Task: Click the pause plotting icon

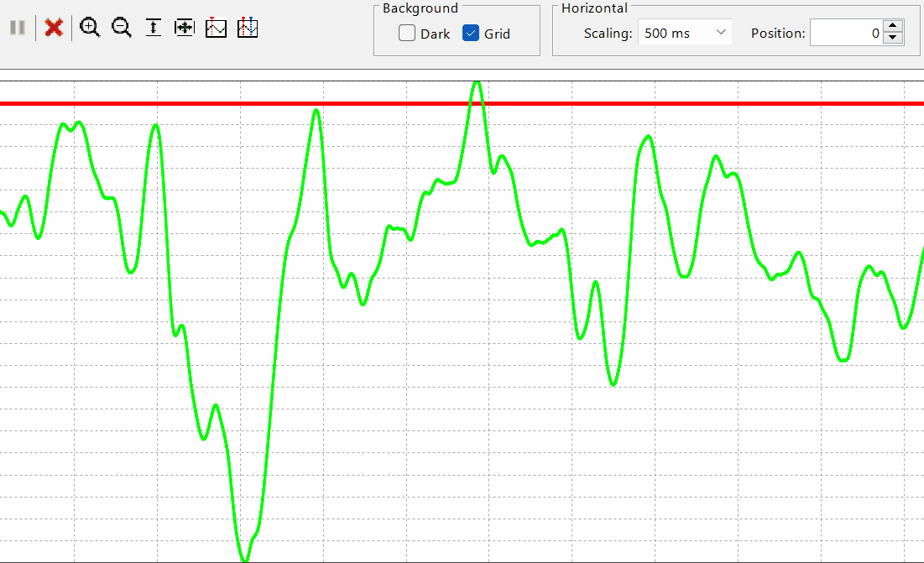Action: (x=17, y=28)
